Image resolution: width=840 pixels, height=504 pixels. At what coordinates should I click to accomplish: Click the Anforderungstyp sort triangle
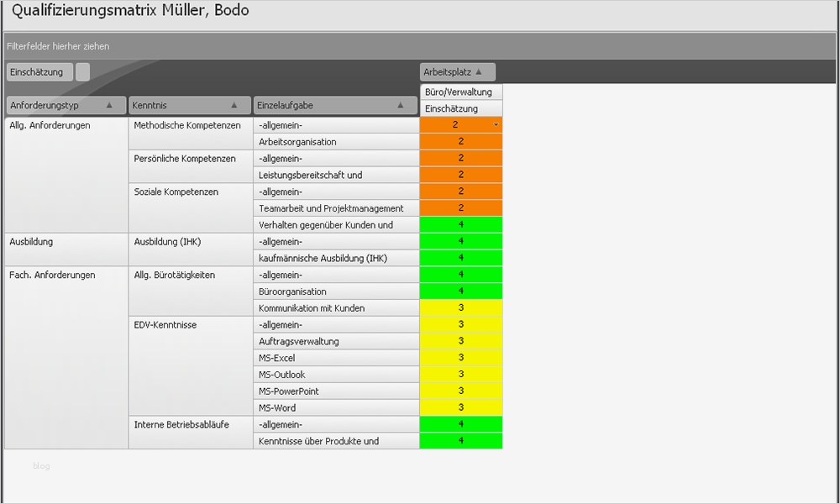(109, 105)
